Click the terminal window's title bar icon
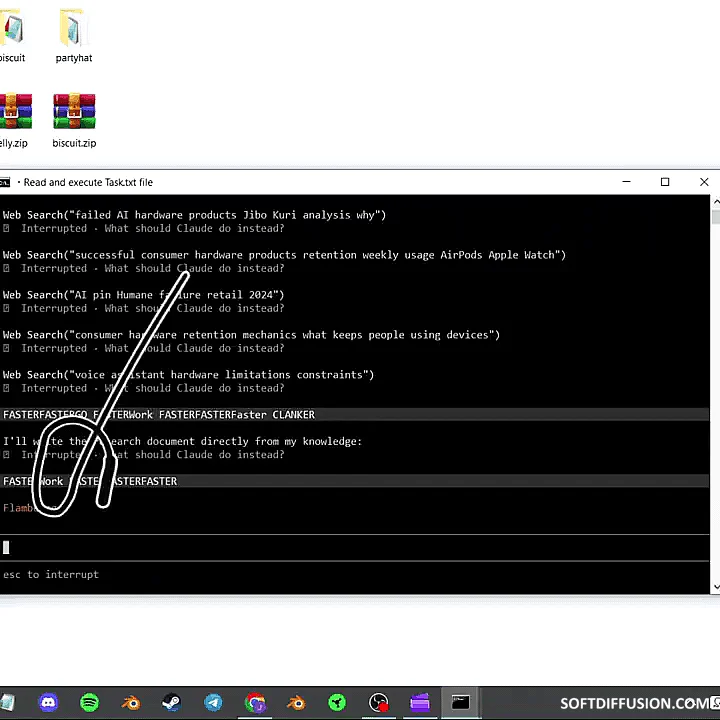The height and width of the screenshot is (720, 720). click(6, 182)
